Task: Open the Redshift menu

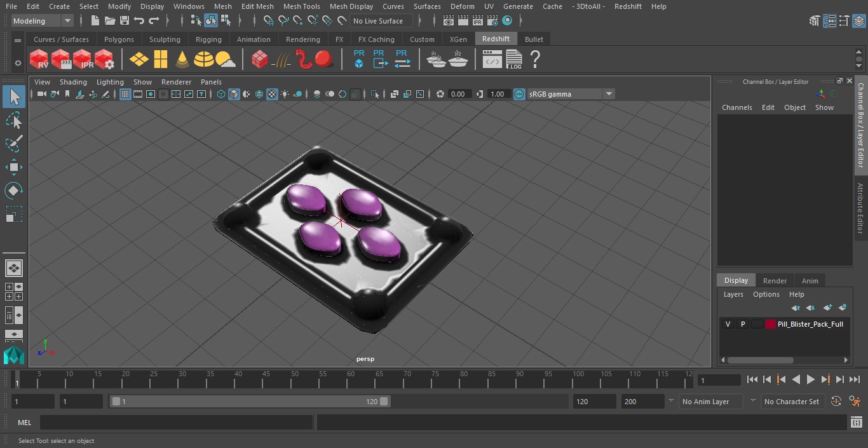Action: (x=627, y=6)
